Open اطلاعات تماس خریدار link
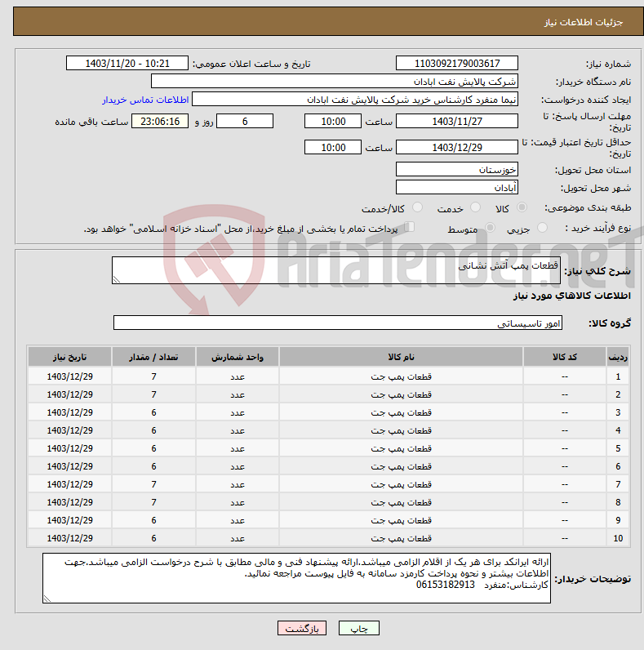 click(x=145, y=100)
